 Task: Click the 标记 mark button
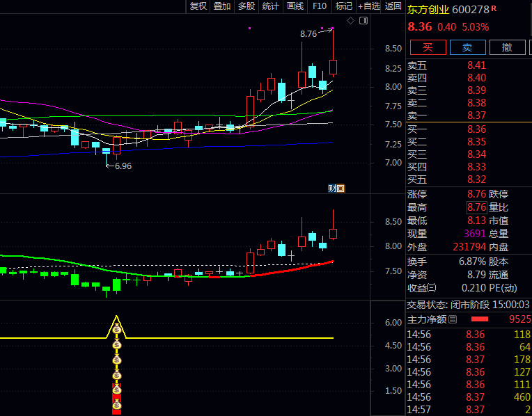coord(344,6)
